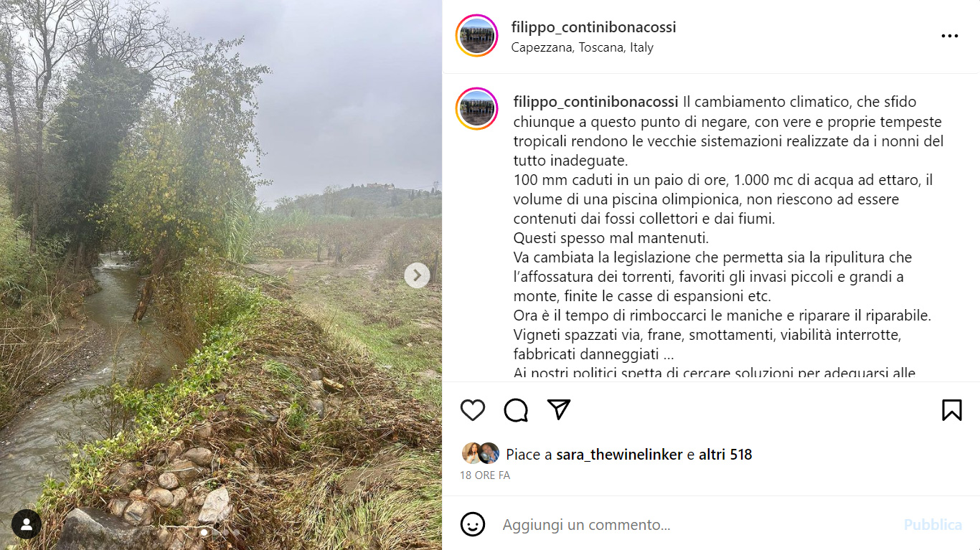Open more options three-dot menu

click(950, 37)
